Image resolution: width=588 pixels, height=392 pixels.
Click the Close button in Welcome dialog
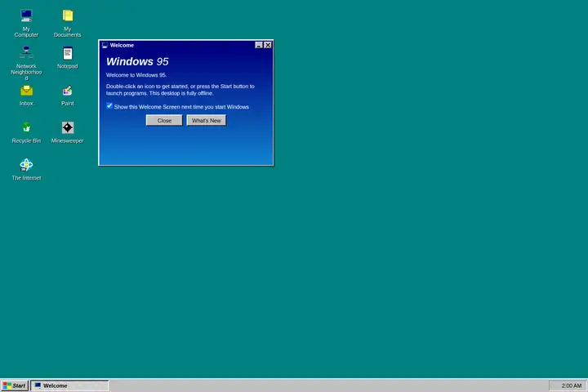coord(164,120)
